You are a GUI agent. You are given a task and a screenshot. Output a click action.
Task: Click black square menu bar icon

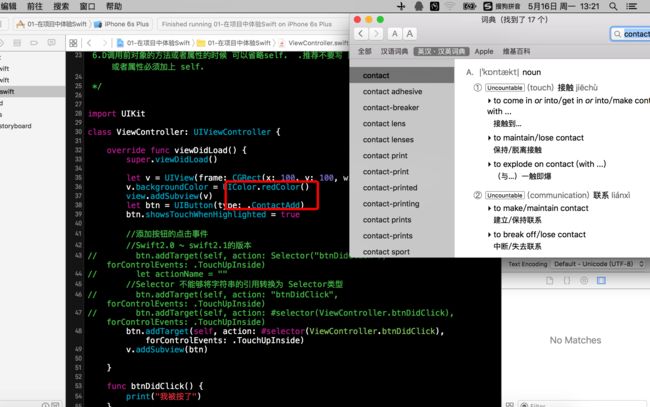click(434, 6)
